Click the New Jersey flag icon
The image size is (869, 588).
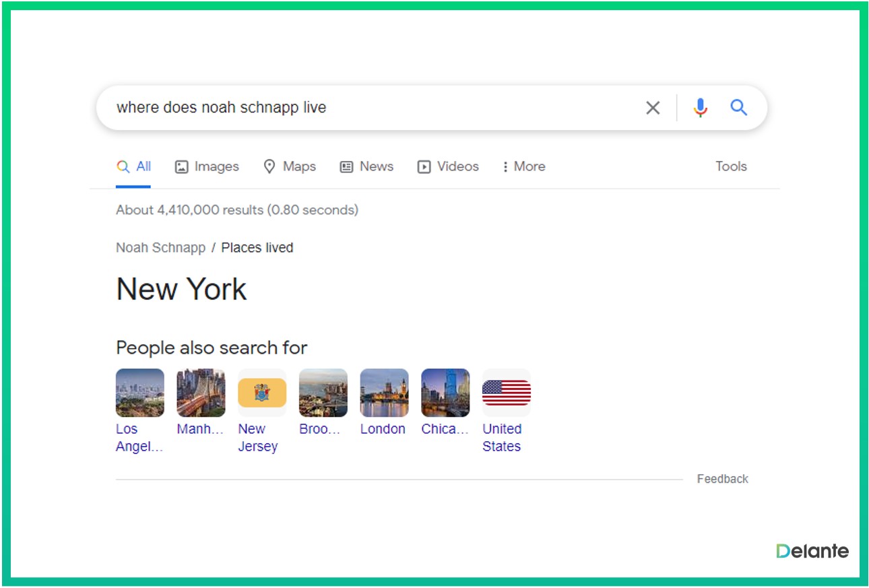(x=262, y=393)
